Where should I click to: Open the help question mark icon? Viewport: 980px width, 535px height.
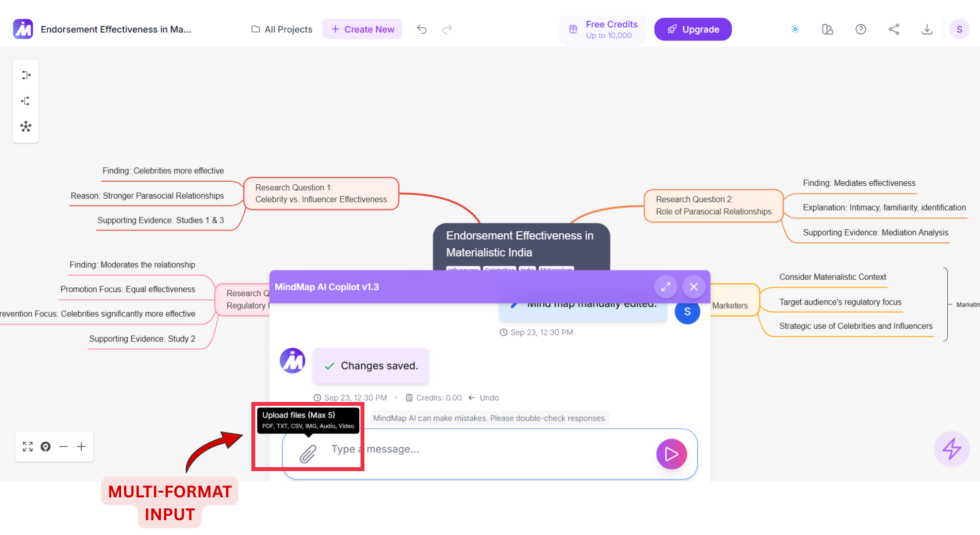click(x=861, y=29)
